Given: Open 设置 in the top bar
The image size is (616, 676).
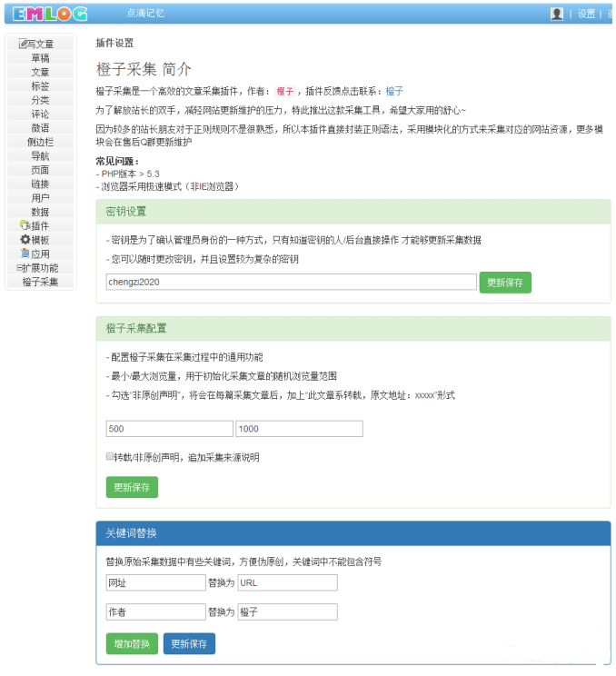Looking at the screenshot, I should (x=586, y=14).
